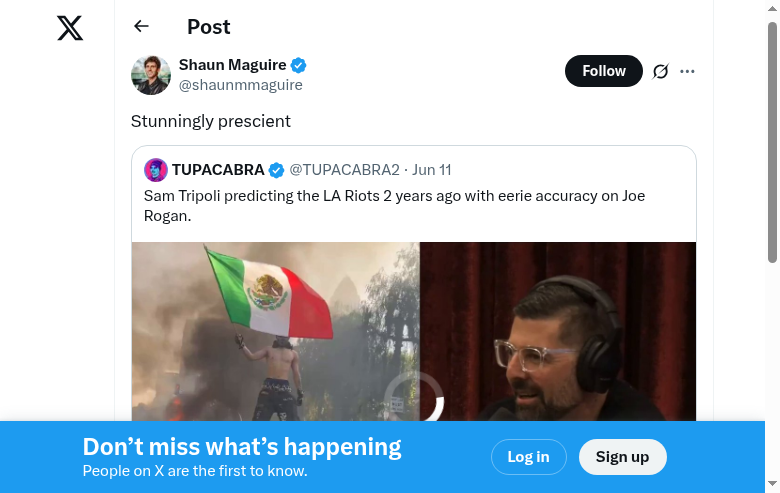Open the three-dot More options menu

coord(687,71)
